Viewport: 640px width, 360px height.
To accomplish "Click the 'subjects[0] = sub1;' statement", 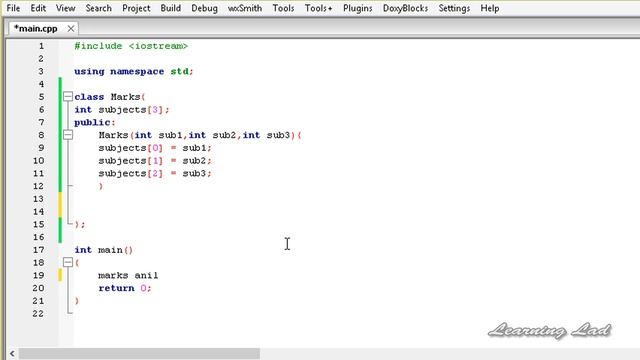I will tap(155, 148).
